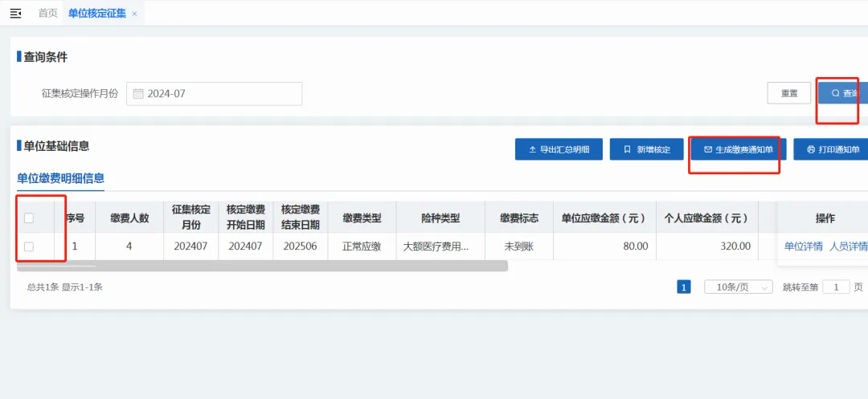868x399 pixels.
Task: Go to page 1 in pagination
Action: point(684,287)
